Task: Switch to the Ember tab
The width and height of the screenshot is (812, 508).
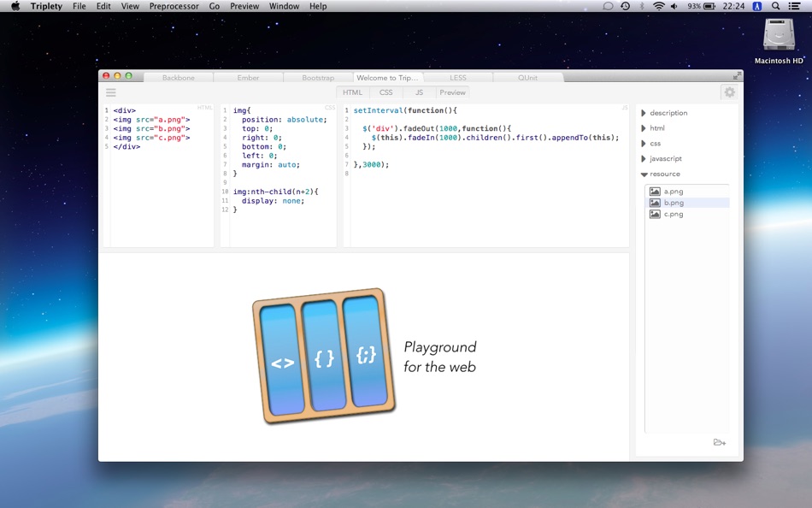Action: pyautogui.click(x=248, y=78)
